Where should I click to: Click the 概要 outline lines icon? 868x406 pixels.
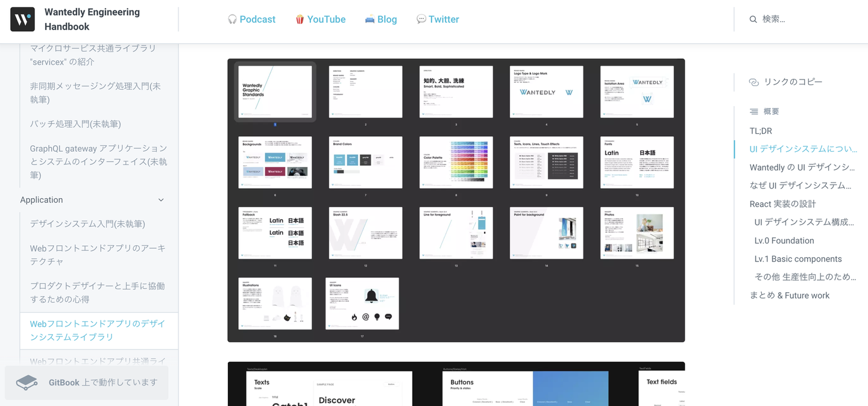tap(753, 111)
